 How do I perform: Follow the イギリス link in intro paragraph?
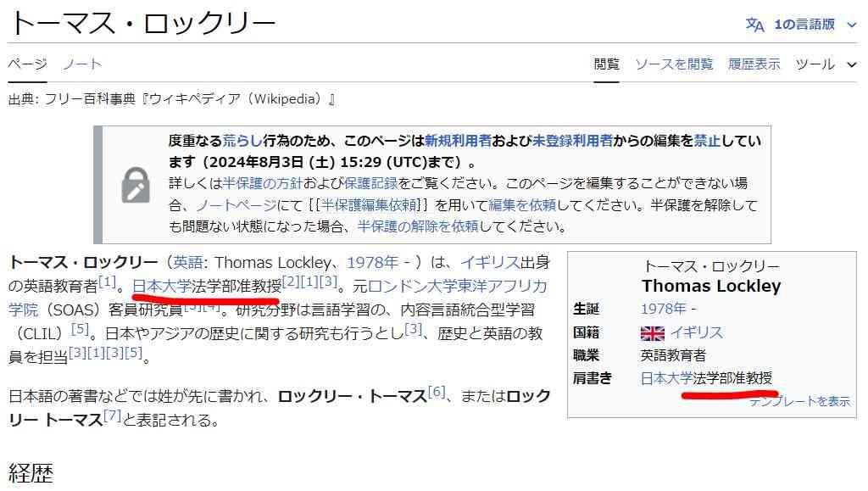[490, 262]
